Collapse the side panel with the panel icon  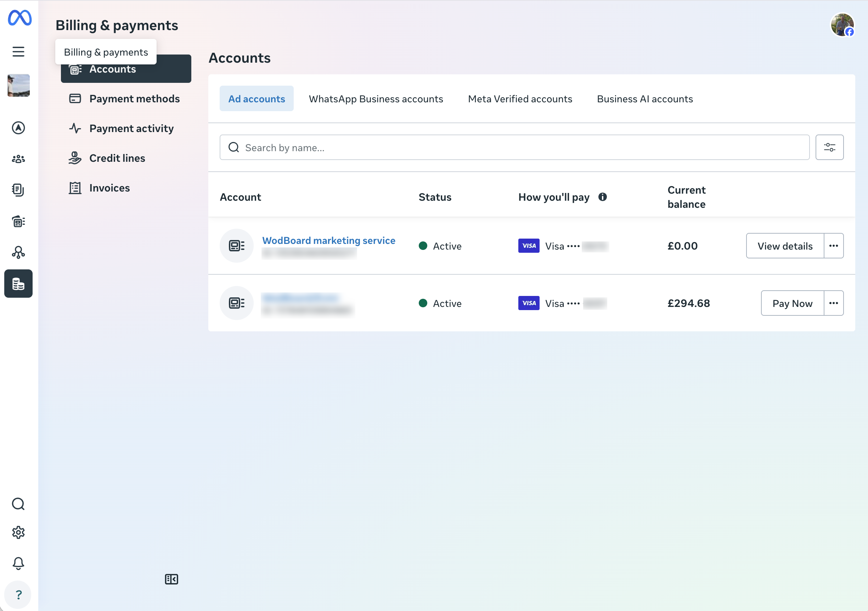(x=171, y=579)
